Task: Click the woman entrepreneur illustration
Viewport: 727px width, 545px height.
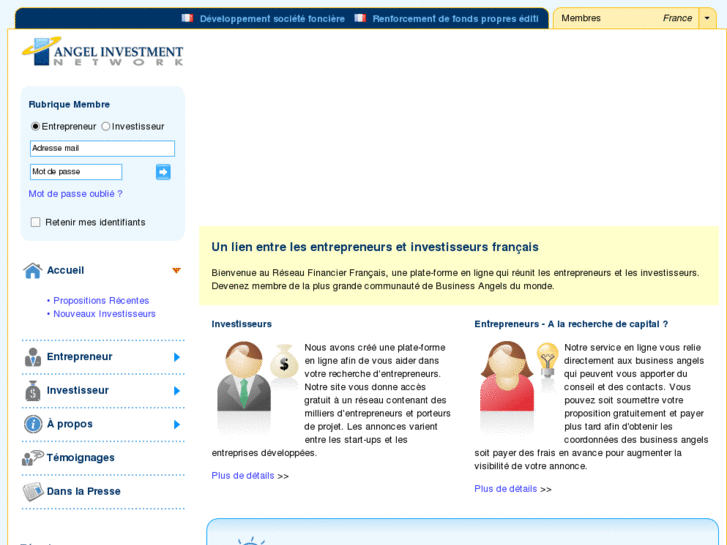Action: click(x=506, y=377)
